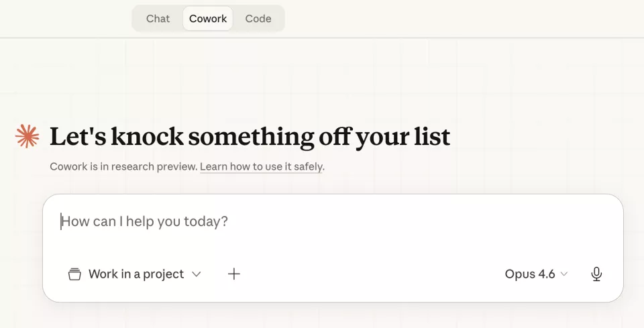Click the Opus 4.6 label text
Screen dimensions: 644x328
click(x=530, y=274)
